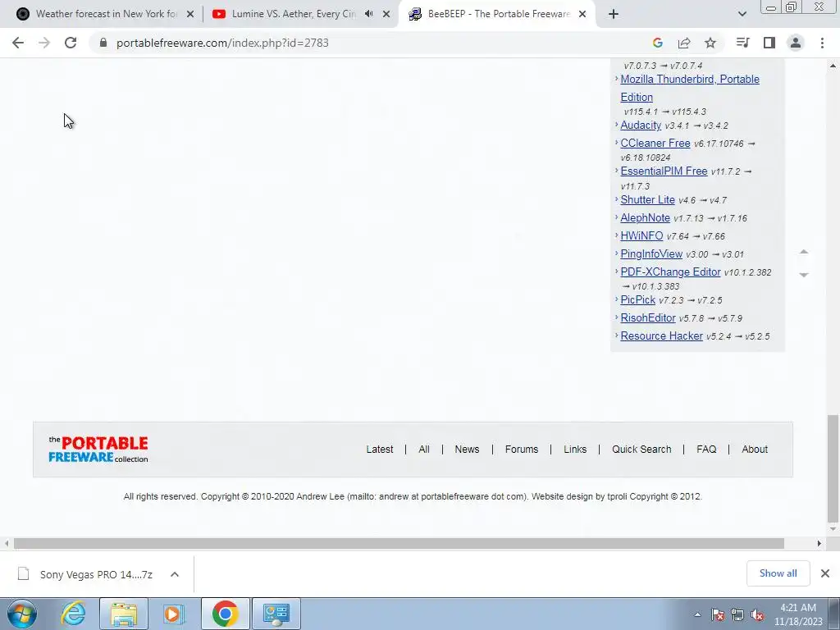Viewport: 840px width, 630px height.
Task: Close the BeeBEEP tab
Action: pyautogui.click(x=582, y=15)
